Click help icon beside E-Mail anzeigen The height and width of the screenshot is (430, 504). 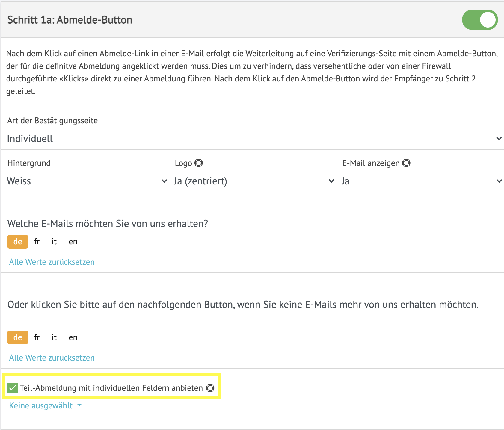point(406,163)
